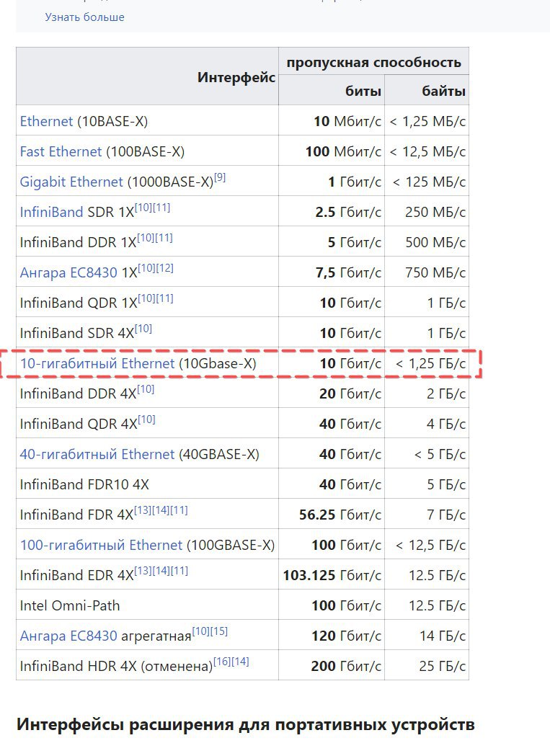Select the 103.125 Гбит/с cell
Screen dimensions: 550x756
(332, 575)
